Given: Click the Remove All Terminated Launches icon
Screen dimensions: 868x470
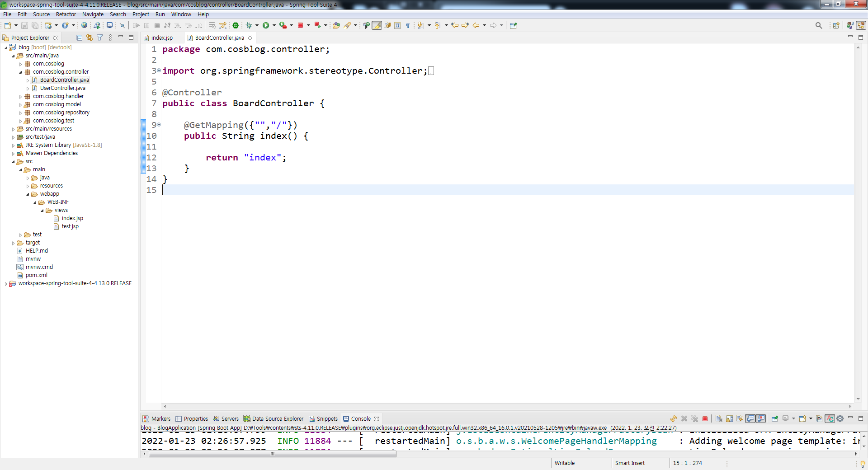Looking at the screenshot, I should [695, 418].
